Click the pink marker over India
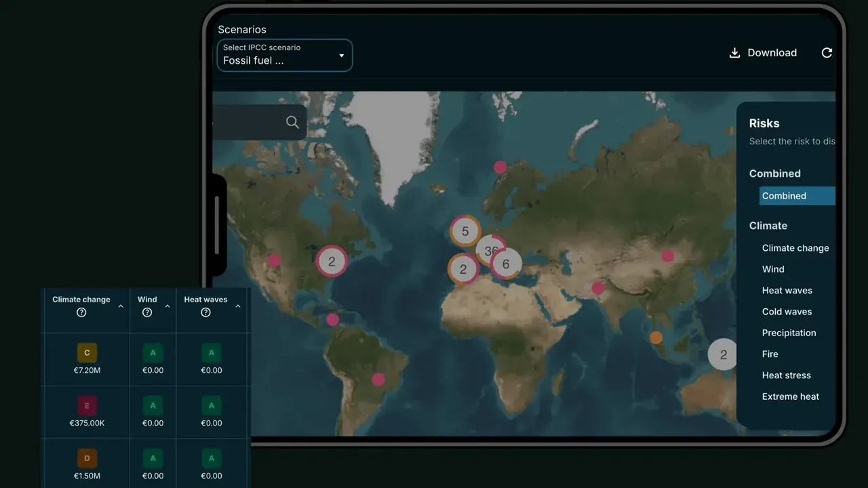Viewport: 868px width, 488px height. [x=597, y=288]
